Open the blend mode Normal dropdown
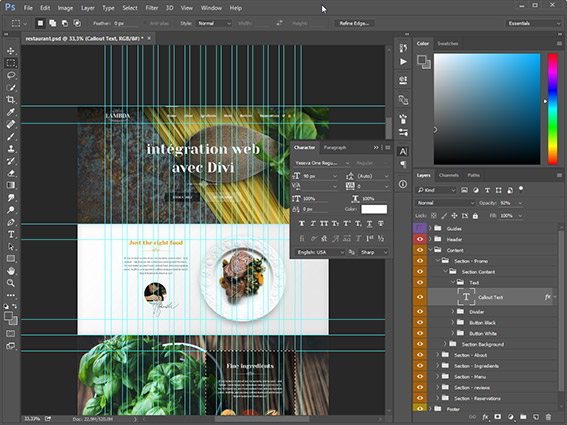 [445, 203]
